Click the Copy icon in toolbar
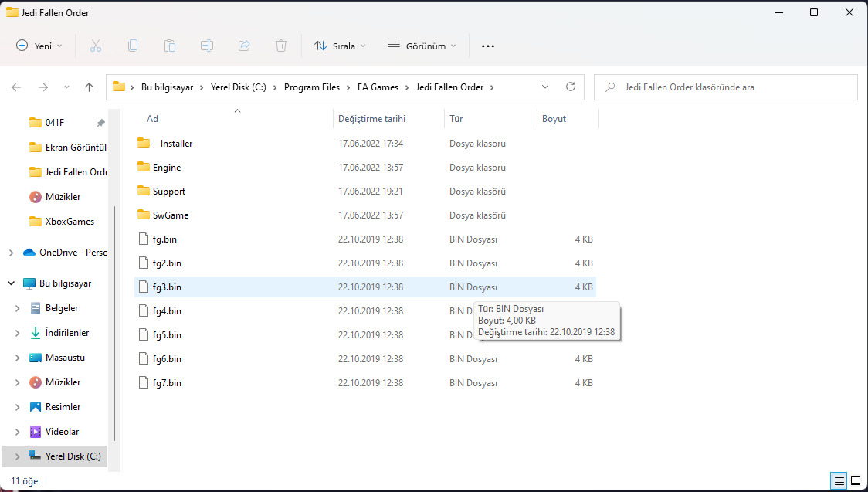 [x=133, y=46]
